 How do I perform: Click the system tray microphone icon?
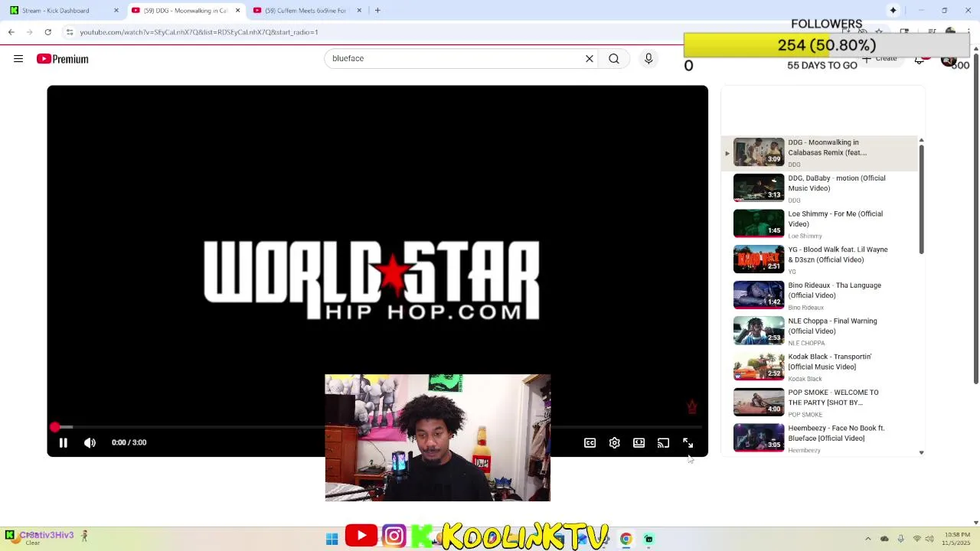point(900,539)
